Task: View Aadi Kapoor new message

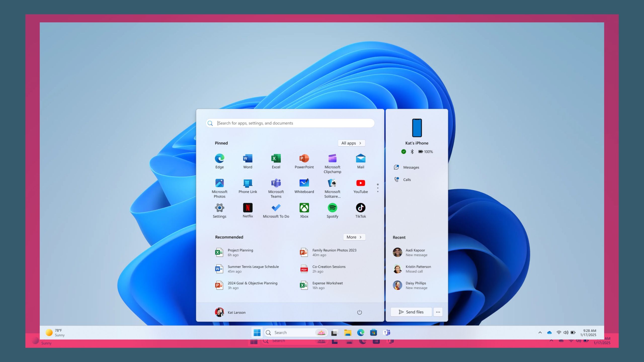Action: point(416,252)
